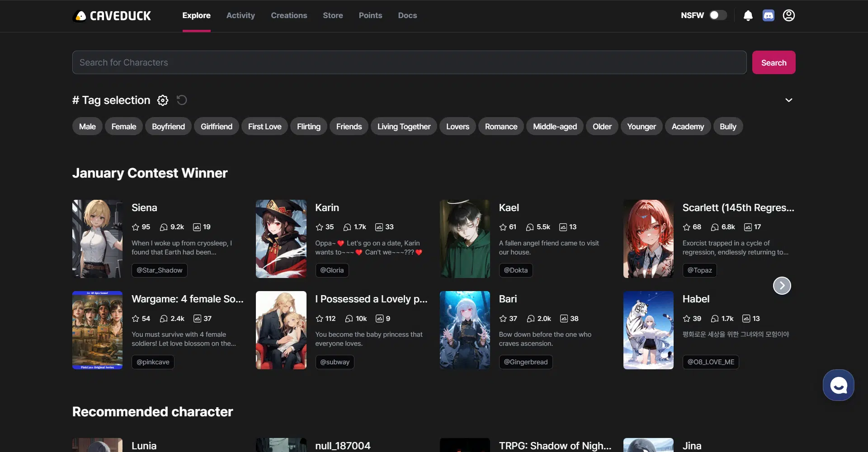Click the star icon on Siena
The width and height of the screenshot is (868, 452).
(136, 227)
